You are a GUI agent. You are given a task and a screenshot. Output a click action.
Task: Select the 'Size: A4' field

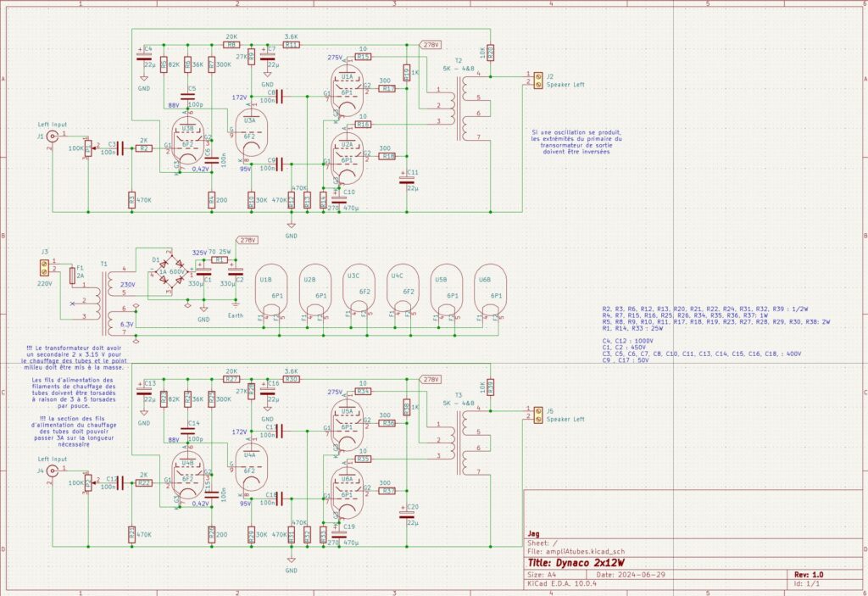(543, 575)
